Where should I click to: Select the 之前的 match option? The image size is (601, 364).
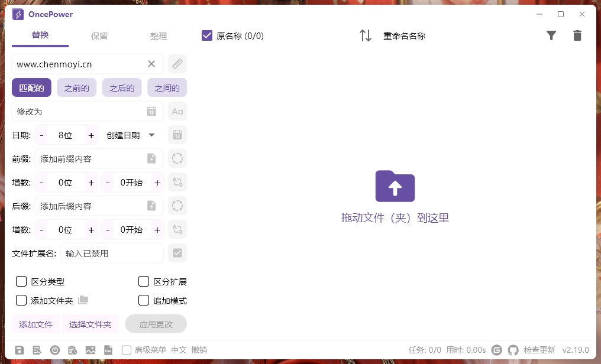point(77,88)
